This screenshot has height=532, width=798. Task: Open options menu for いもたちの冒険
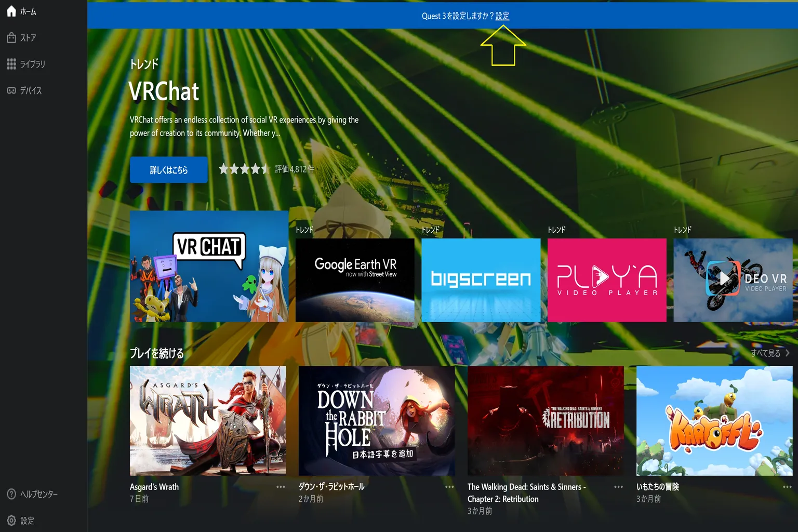click(x=787, y=487)
